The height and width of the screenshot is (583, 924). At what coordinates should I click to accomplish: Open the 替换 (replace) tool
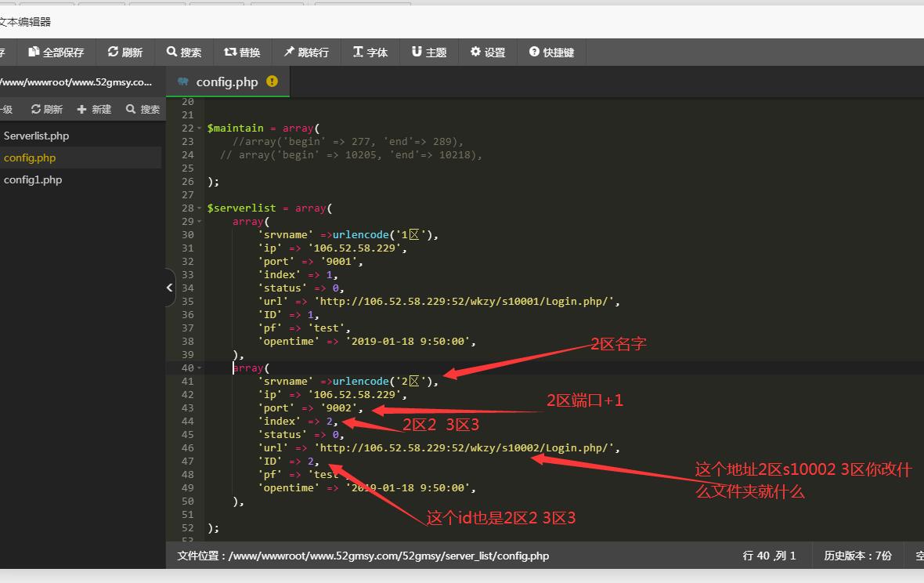(x=242, y=53)
